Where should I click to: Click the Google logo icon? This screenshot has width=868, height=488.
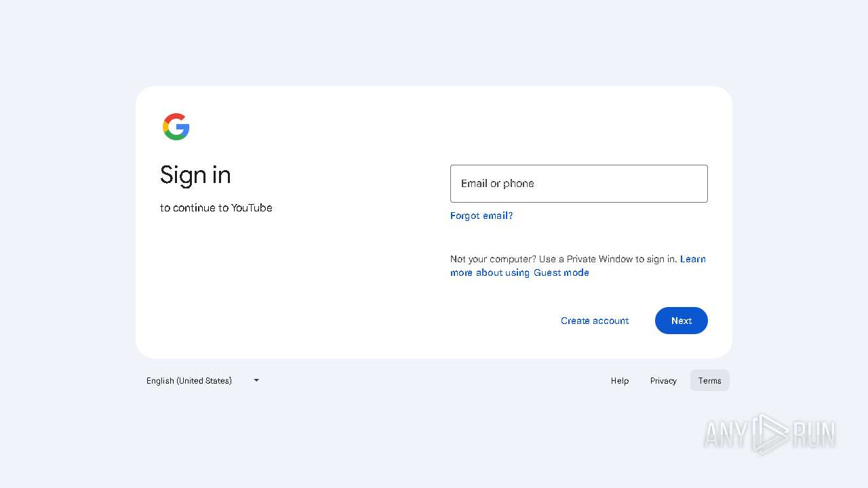click(176, 127)
